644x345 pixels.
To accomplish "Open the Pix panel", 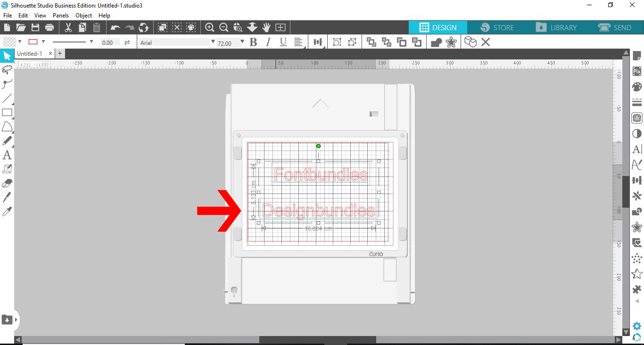I will point(637,72).
